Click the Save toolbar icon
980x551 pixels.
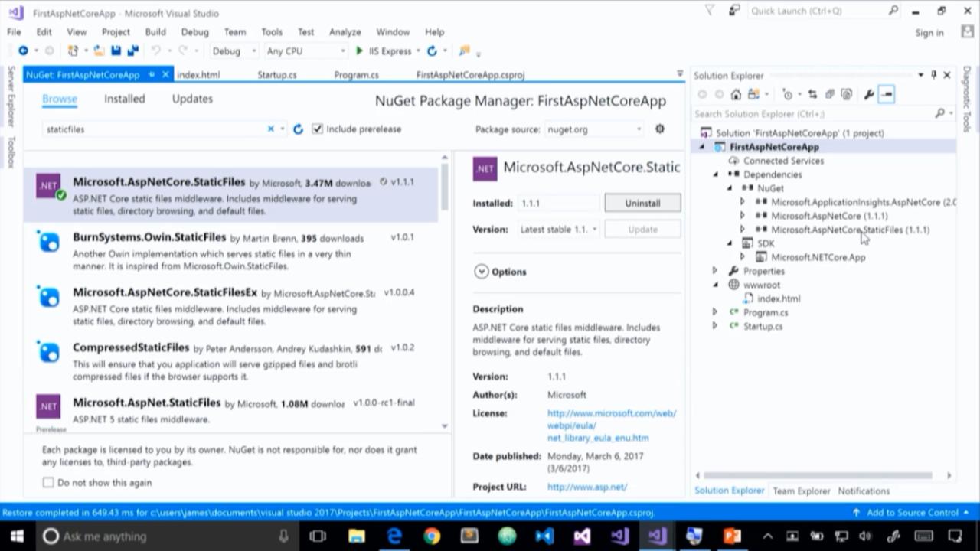click(x=116, y=51)
